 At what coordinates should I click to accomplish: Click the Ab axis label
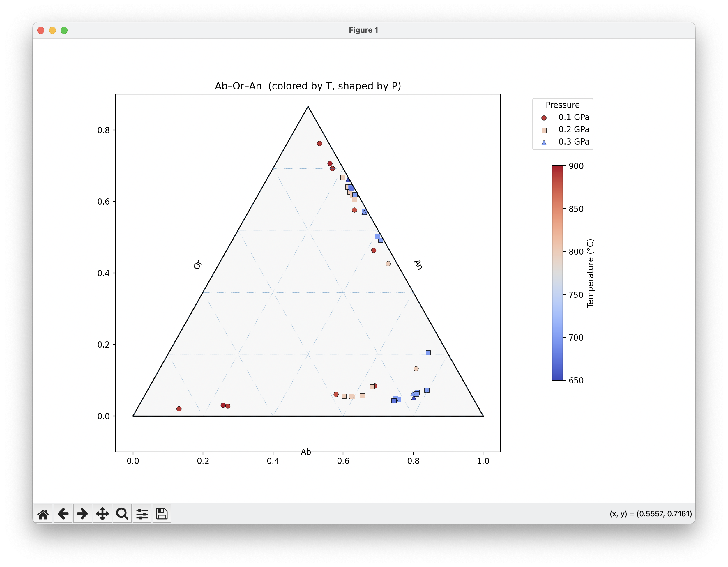pyautogui.click(x=306, y=452)
